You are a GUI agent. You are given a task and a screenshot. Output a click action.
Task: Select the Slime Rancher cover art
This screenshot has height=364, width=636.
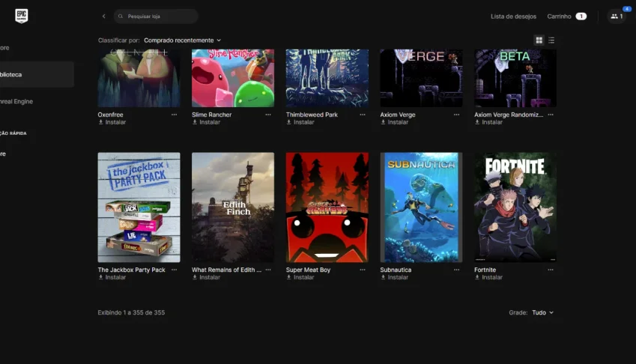click(233, 78)
